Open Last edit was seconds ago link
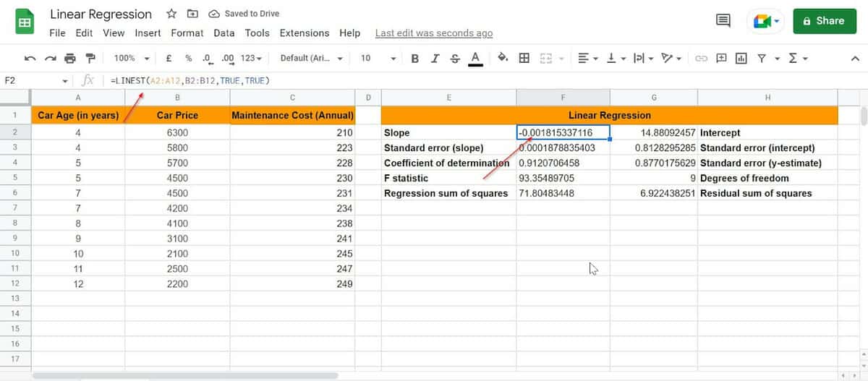This screenshot has height=381, width=868. [434, 33]
